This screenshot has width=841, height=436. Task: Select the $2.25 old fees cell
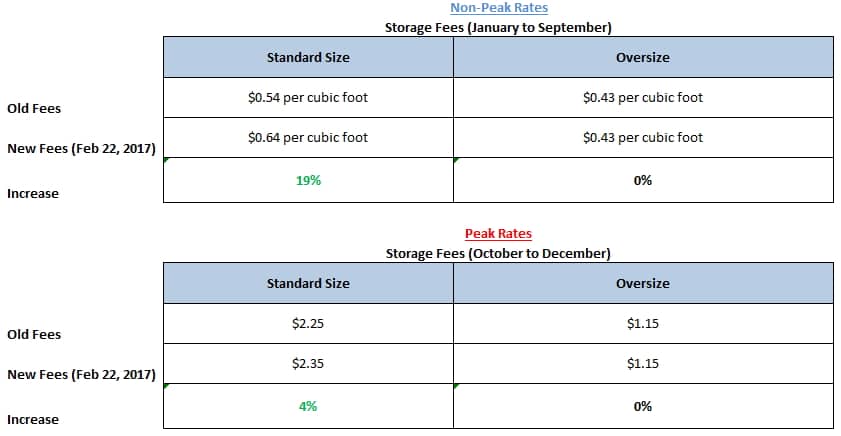(308, 323)
